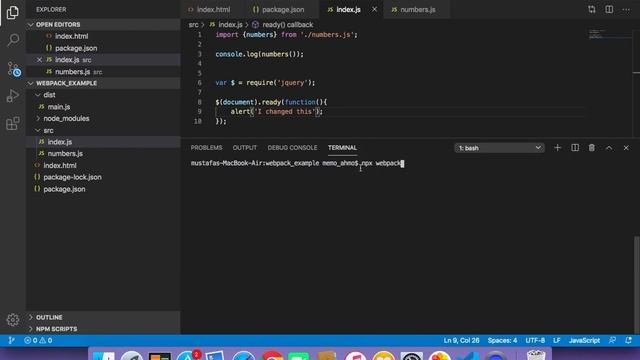Viewport: 640px width, 360px height.
Task: Create a new terminal with plus icon
Action: click(x=557, y=148)
